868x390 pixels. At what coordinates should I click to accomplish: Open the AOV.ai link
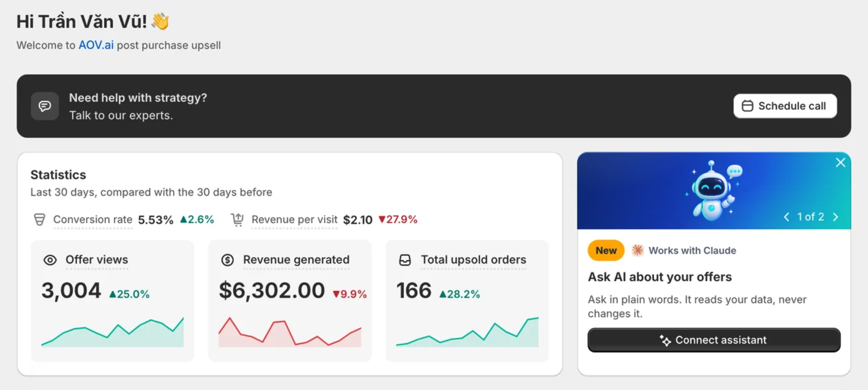click(96, 45)
